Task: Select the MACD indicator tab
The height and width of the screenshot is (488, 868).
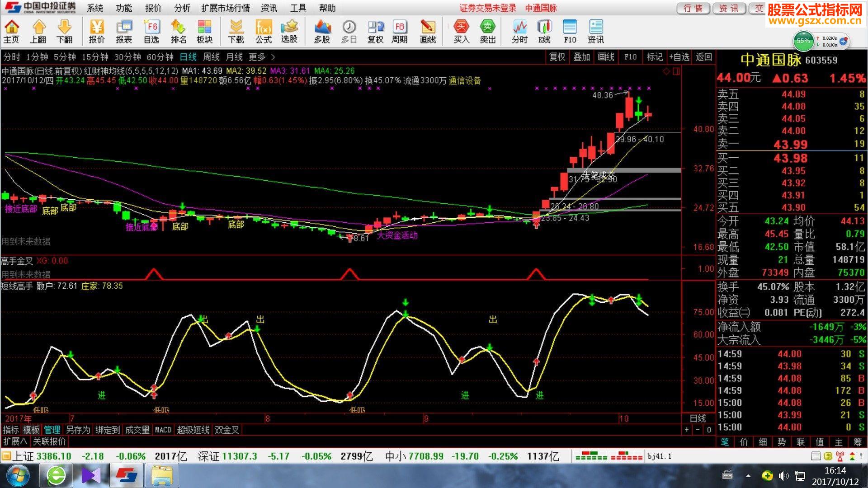Action: coord(163,430)
